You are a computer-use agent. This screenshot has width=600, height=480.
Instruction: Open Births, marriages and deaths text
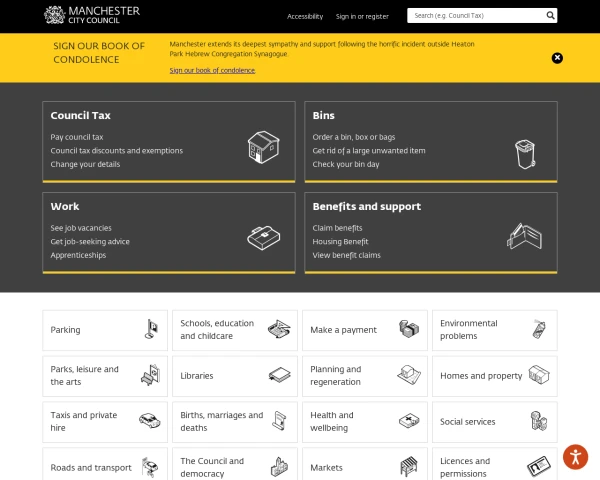coord(222,421)
